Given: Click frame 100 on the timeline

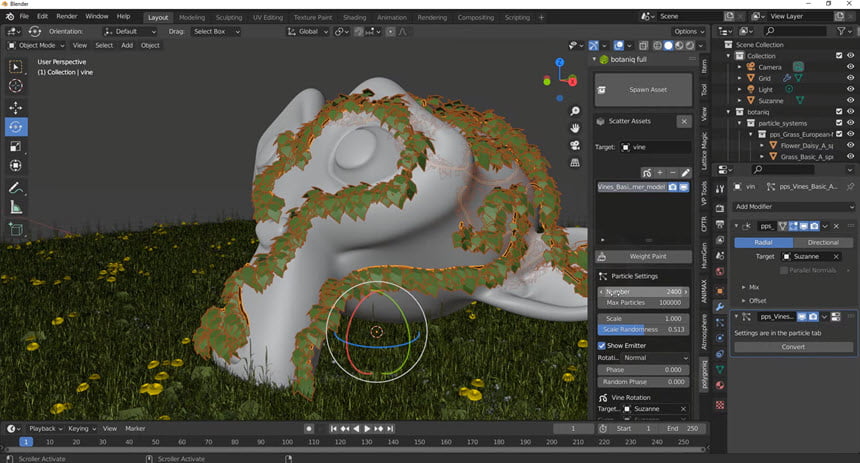Looking at the screenshot, I should [x=287, y=442].
